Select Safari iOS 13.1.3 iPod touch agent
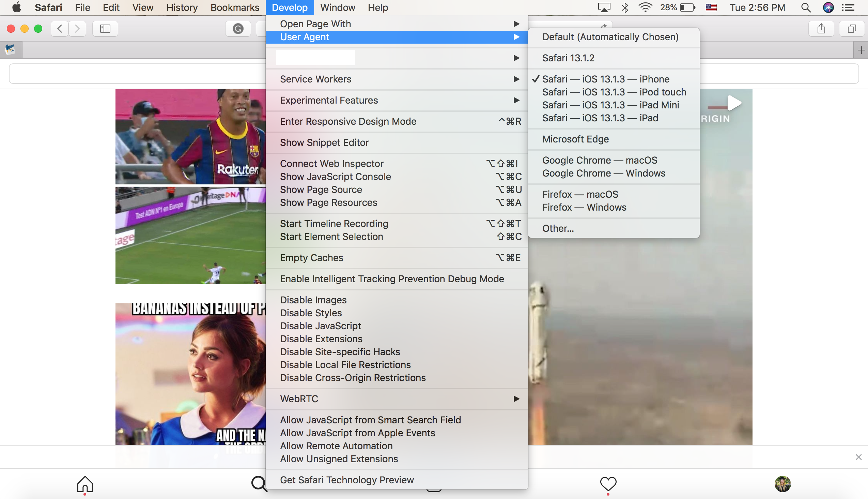This screenshot has width=868, height=499. 614,92
